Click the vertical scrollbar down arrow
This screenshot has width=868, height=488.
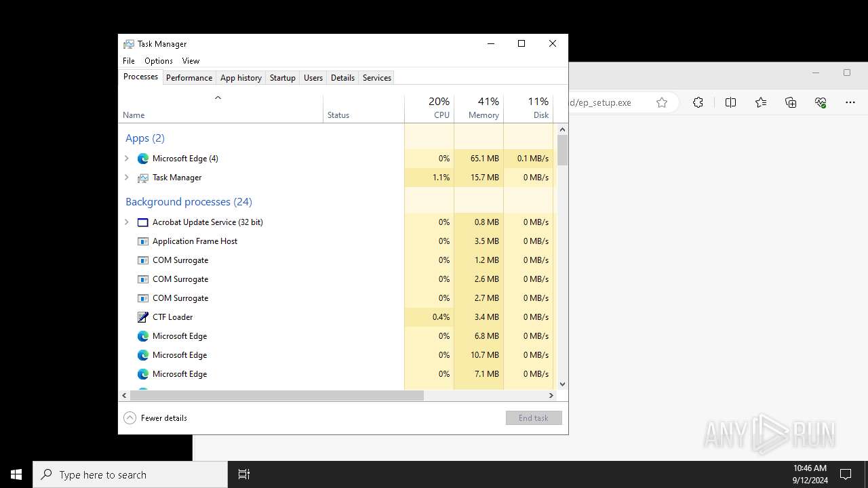[x=562, y=384]
